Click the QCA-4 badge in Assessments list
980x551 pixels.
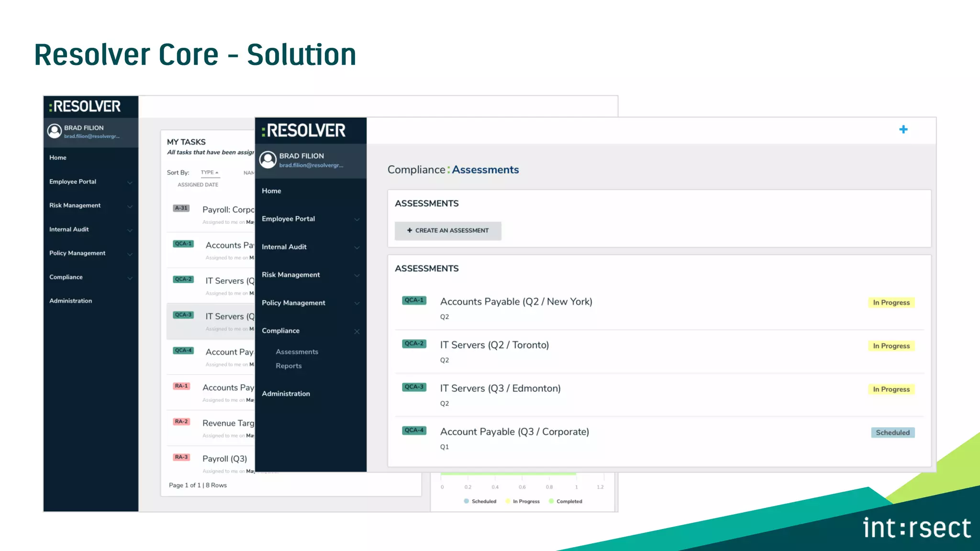point(414,430)
